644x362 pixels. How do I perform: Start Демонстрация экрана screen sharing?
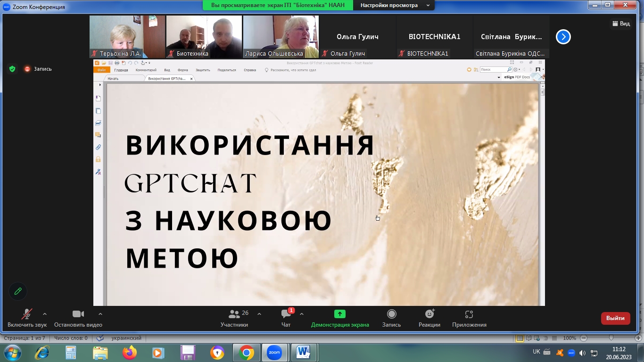pos(340,318)
